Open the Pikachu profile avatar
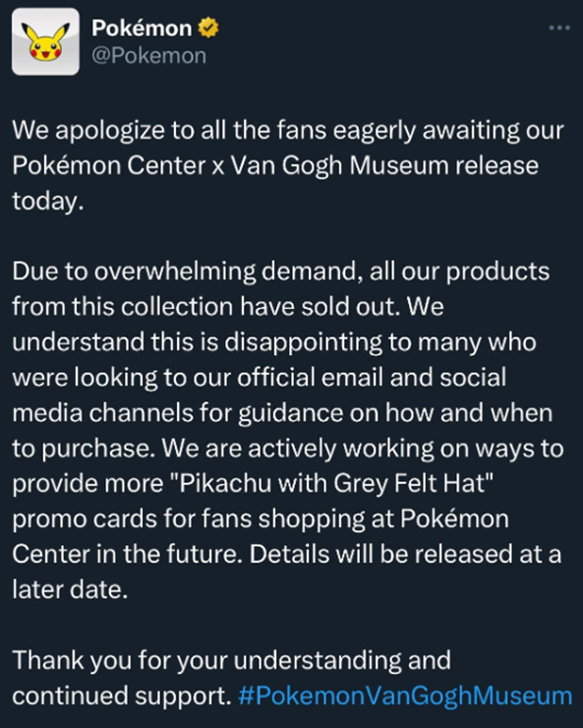This screenshot has width=583, height=728. (45, 41)
